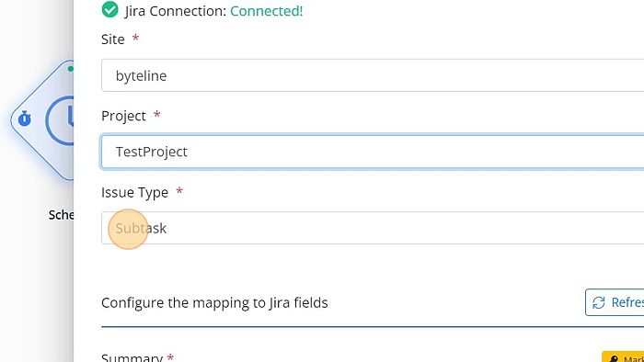Image resolution: width=644 pixels, height=362 pixels.
Task: Click the circular arrows refresh icon
Action: point(598,302)
